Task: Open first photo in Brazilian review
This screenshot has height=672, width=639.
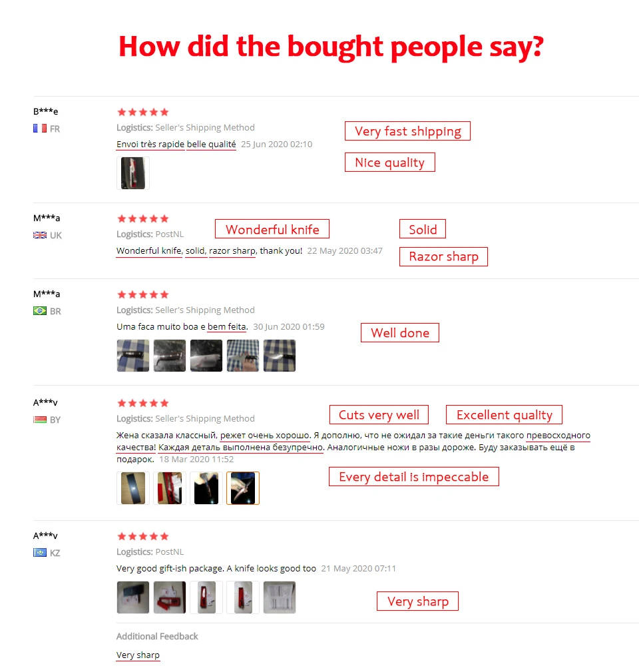Action: [133, 356]
